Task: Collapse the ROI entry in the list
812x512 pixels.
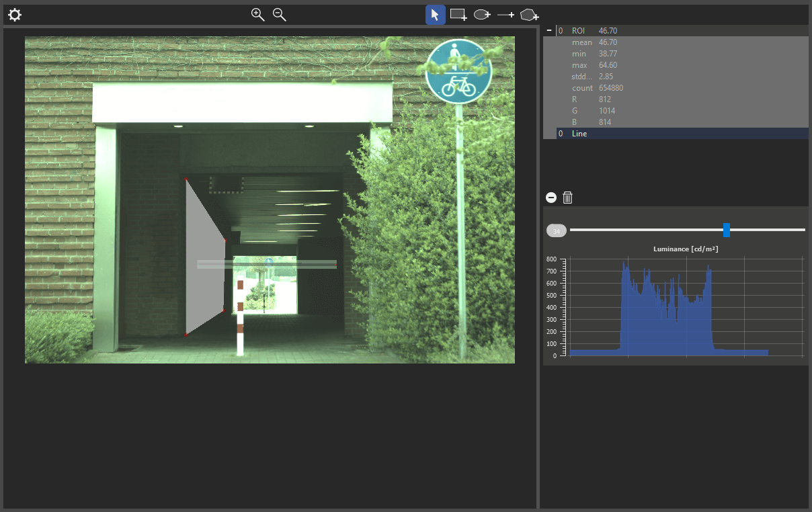Action: (x=549, y=30)
